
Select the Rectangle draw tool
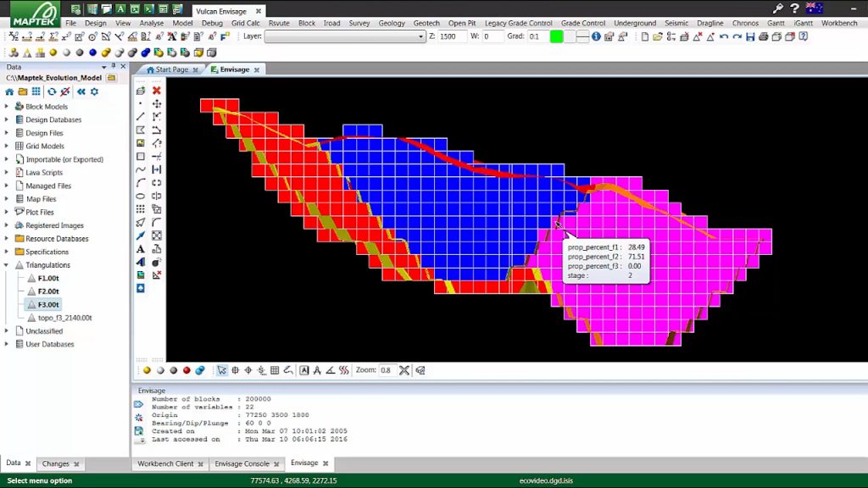pos(141,157)
